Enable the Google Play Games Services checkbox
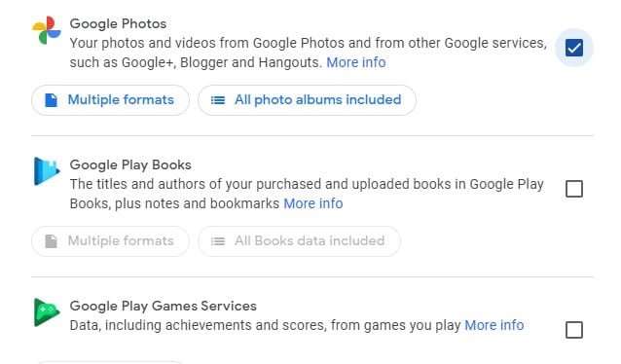The height and width of the screenshot is (364, 621). pos(574,330)
